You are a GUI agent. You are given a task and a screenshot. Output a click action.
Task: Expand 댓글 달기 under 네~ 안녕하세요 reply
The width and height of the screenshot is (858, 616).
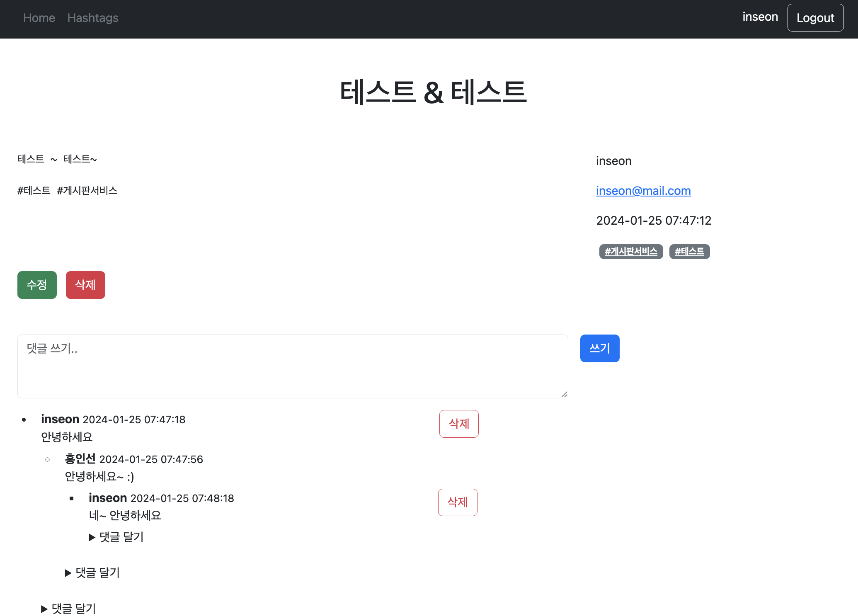[116, 537]
